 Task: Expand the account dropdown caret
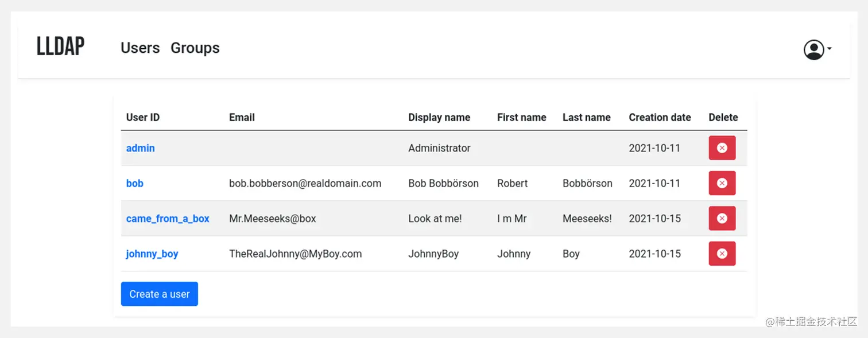[830, 49]
